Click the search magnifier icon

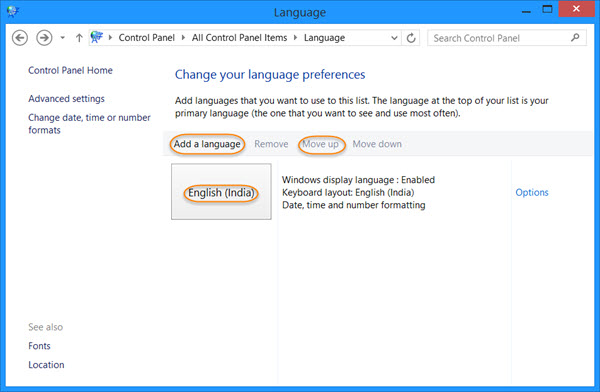click(x=575, y=38)
